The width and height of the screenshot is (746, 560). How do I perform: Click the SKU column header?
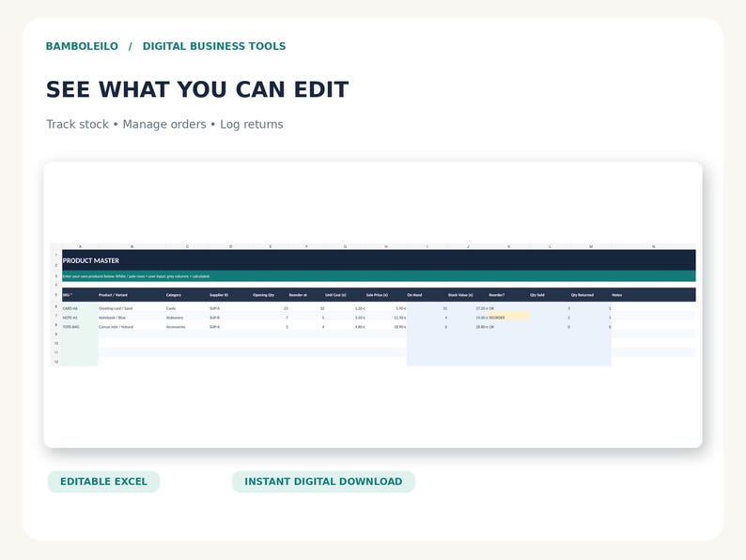click(x=80, y=295)
